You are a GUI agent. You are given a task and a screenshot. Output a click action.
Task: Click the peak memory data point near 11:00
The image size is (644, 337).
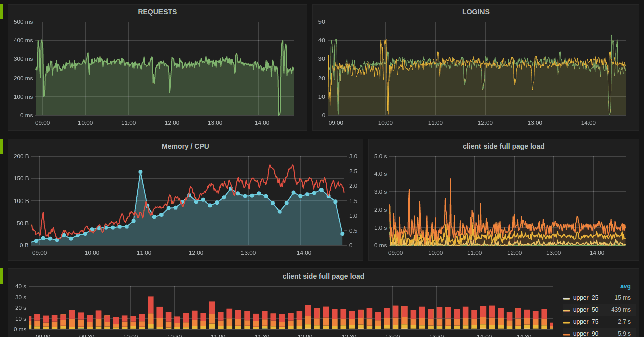pos(140,172)
